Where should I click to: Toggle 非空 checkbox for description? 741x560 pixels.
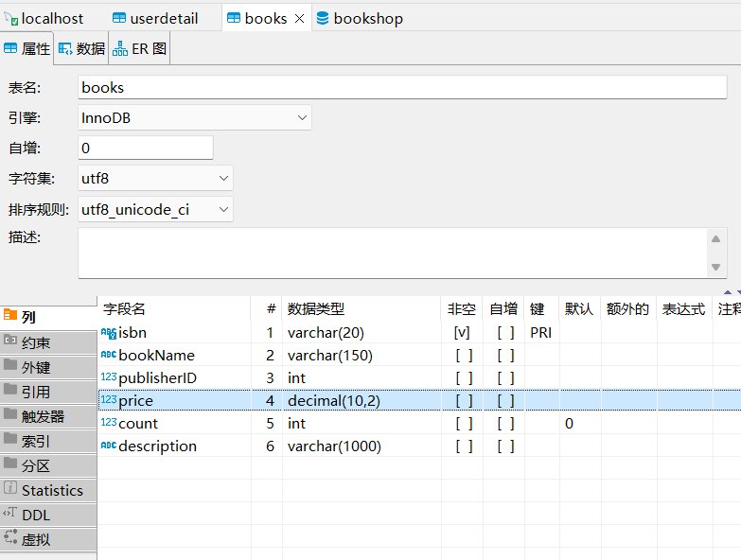(464, 446)
